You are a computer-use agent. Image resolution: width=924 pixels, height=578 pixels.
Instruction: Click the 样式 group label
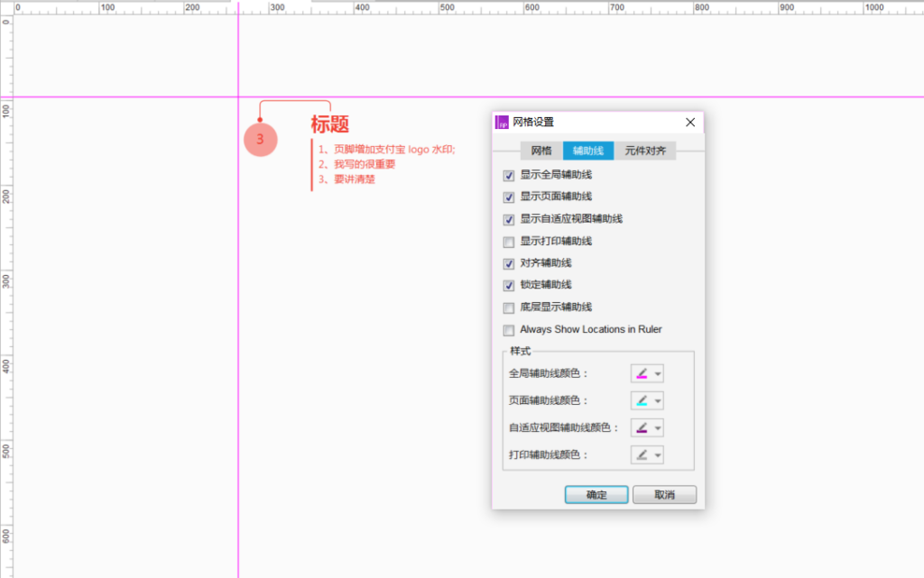click(x=521, y=352)
